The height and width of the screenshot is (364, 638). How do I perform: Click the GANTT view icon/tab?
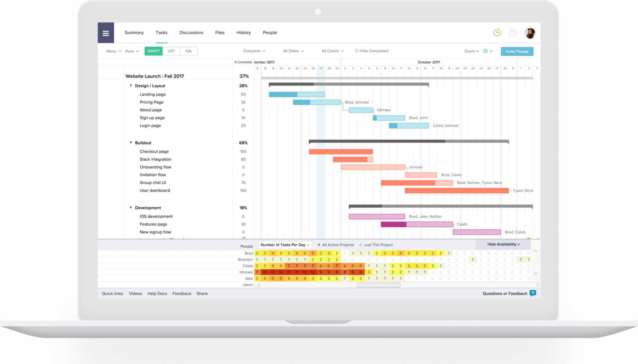tap(153, 51)
